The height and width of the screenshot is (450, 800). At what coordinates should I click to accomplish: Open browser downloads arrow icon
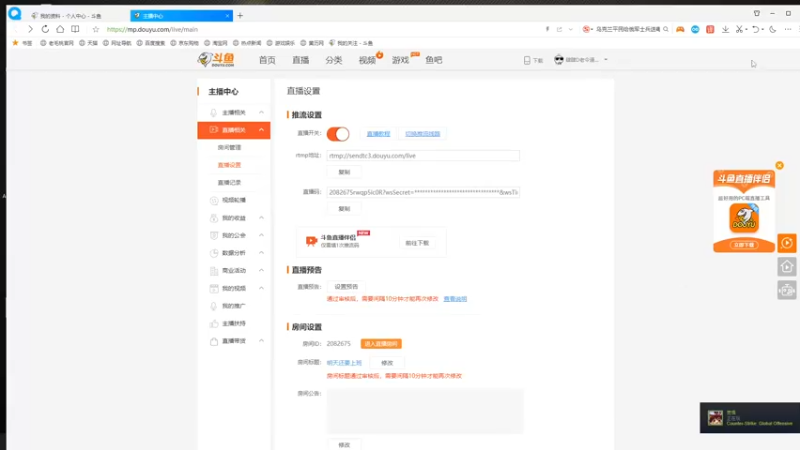click(725, 30)
